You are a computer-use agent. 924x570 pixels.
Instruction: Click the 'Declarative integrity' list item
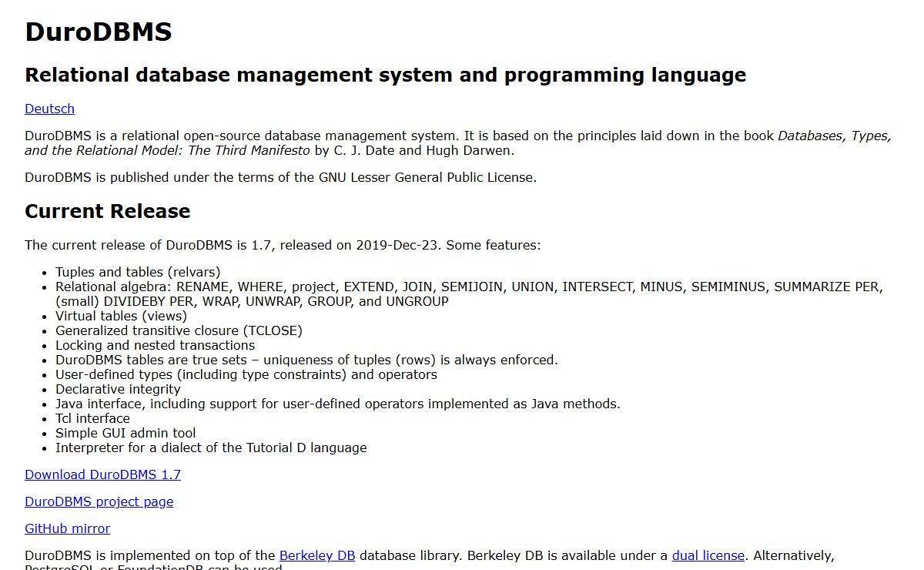tap(118, 389)
